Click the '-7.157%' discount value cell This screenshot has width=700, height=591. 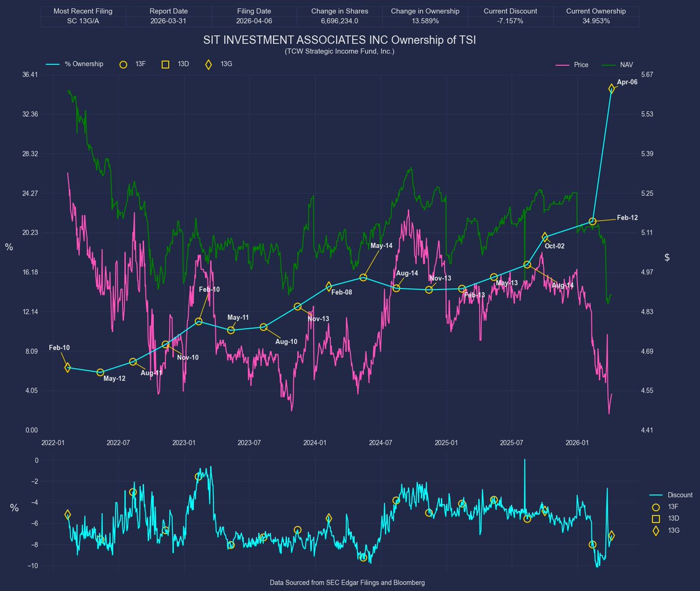click(510, 21)
